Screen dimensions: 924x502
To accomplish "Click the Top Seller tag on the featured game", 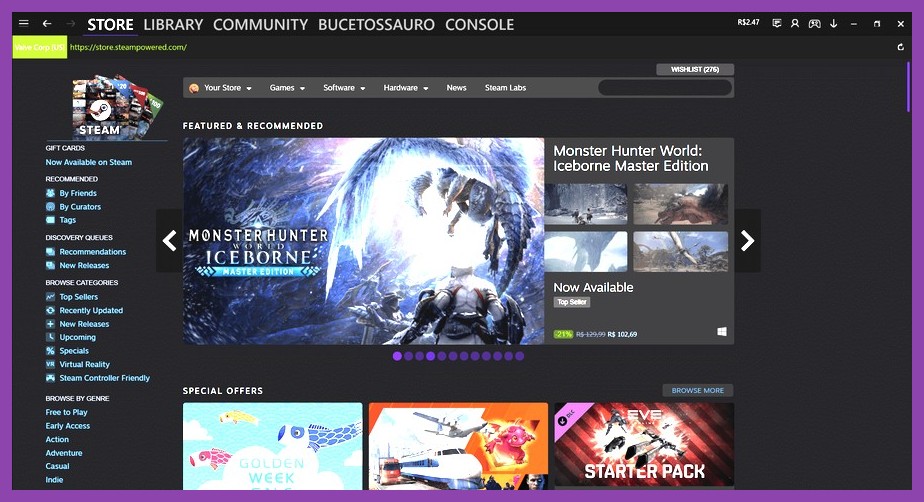I will point(572,302).
